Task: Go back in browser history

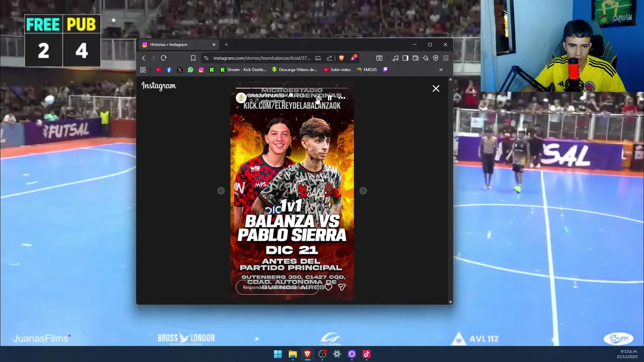Action: pyautogui.click(x=143, y=58)
